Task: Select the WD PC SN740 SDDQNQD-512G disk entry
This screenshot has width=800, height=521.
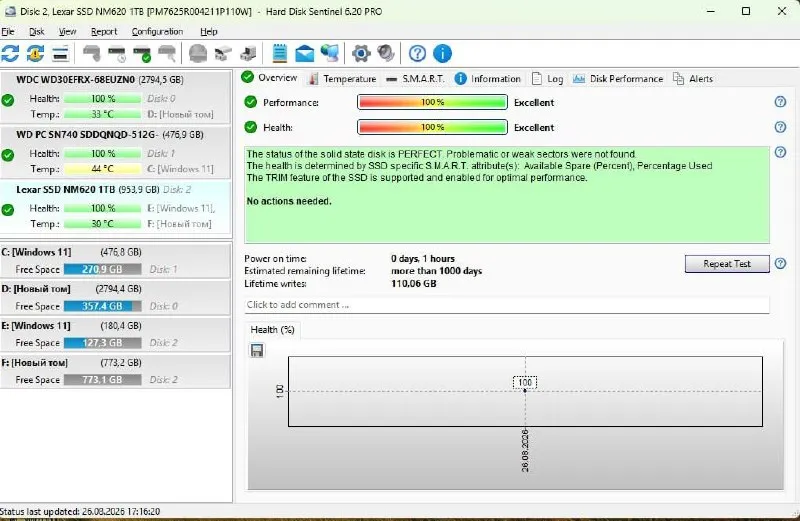Action: [x=115, y=152]
